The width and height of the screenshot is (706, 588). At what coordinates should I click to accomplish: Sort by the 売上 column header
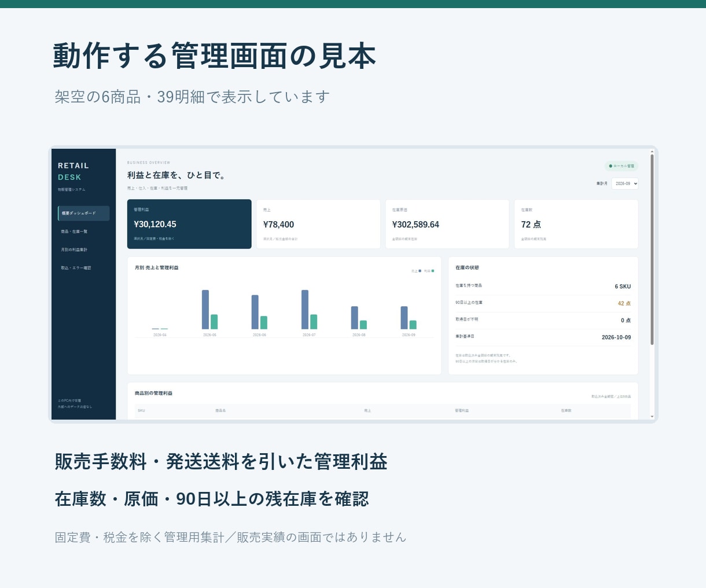(x=367, y=410)
